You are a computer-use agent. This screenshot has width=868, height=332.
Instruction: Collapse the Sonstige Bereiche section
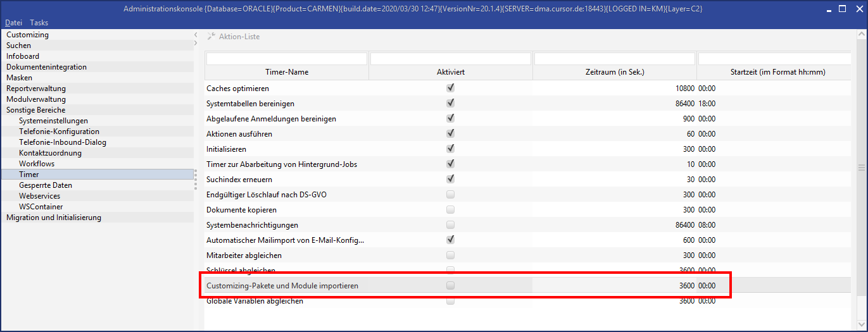point(35,110)
